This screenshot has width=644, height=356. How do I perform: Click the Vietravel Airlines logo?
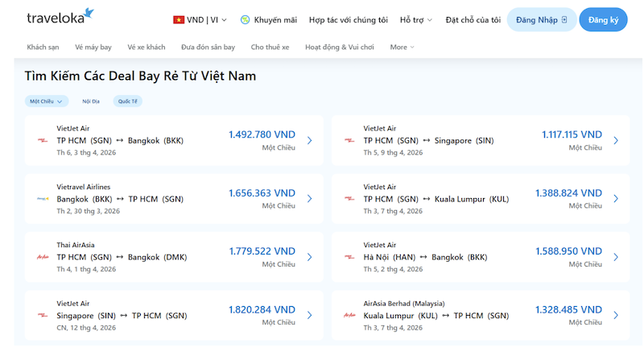[43, 198]
